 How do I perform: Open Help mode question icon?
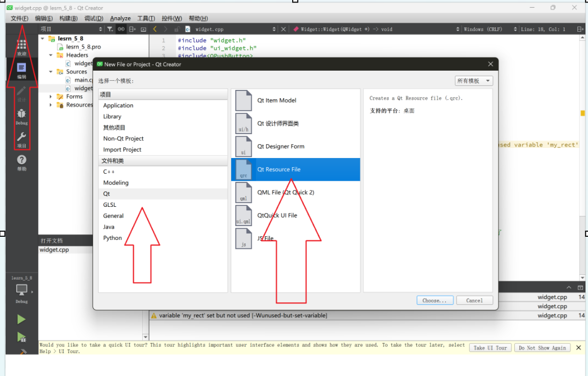(x=21, y=163)
